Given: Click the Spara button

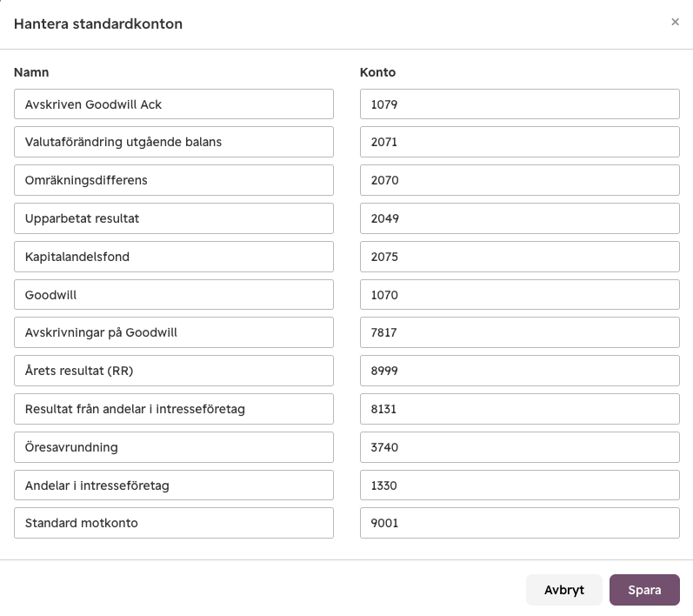Looking at the screenshot, I should [644, 590].
